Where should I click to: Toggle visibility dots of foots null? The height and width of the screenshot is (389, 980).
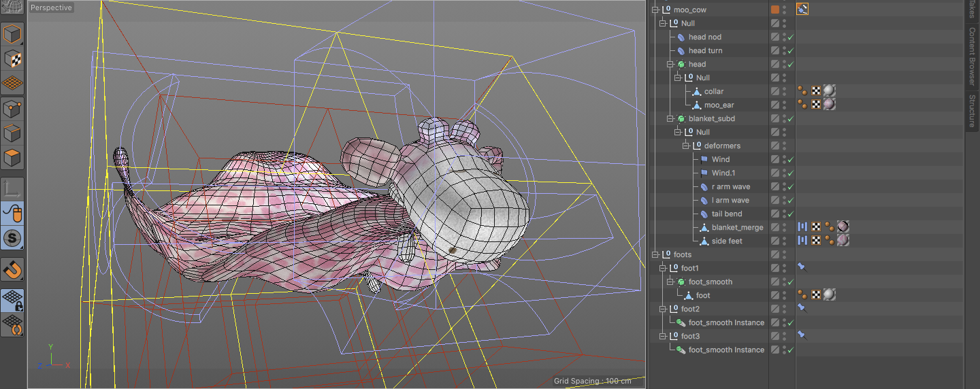(x=784, y=254)
